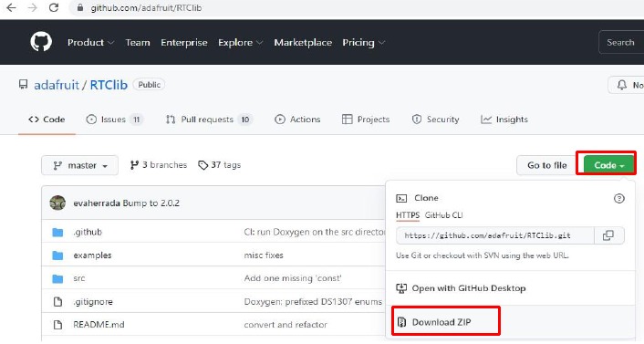
Task: Open the Enterprise navigation link
Action: (184, 42)
